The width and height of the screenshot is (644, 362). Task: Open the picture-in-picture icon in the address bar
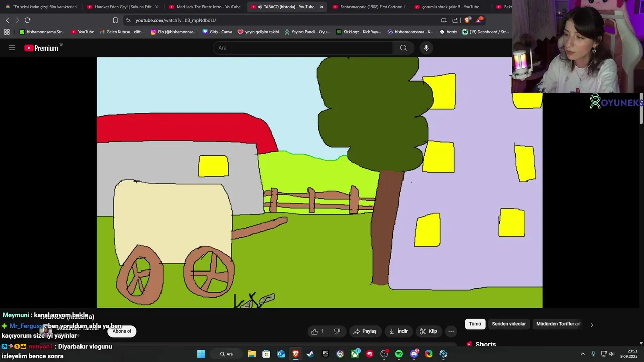tap(444, 20)
